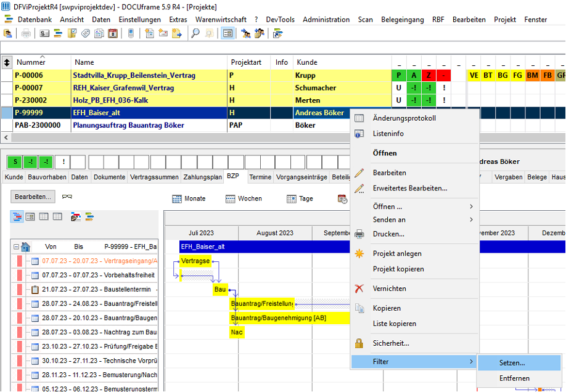
Task: Click the mobile phone toolbar icon
Action: click(x=131, y=34)
